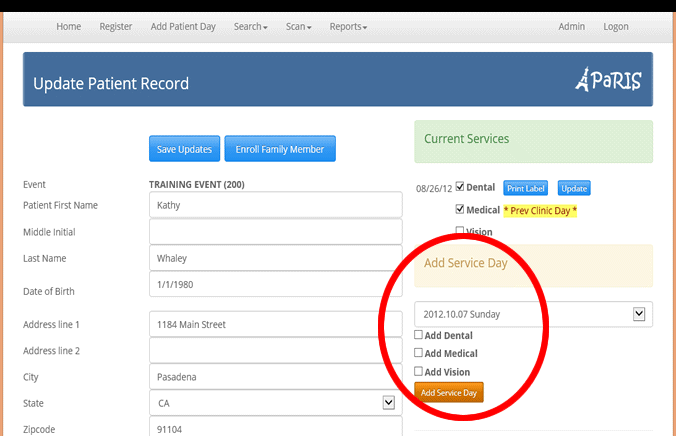Check the Add Medical checkbox

(419, 353)
